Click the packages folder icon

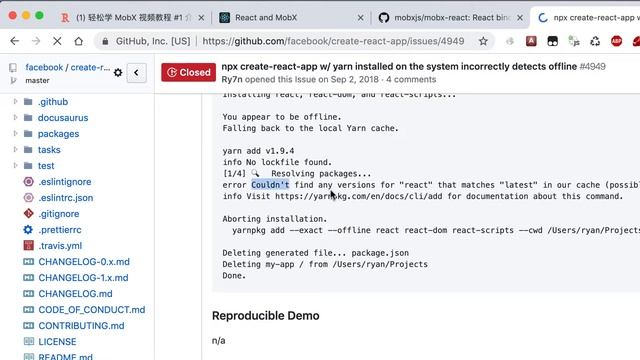click(x=28, y=133)
